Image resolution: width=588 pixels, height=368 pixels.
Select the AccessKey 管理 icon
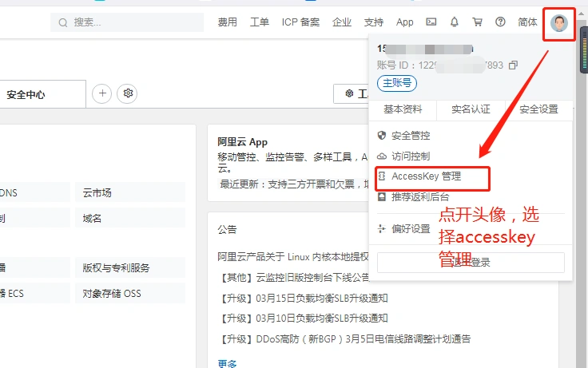pos(382,176)
